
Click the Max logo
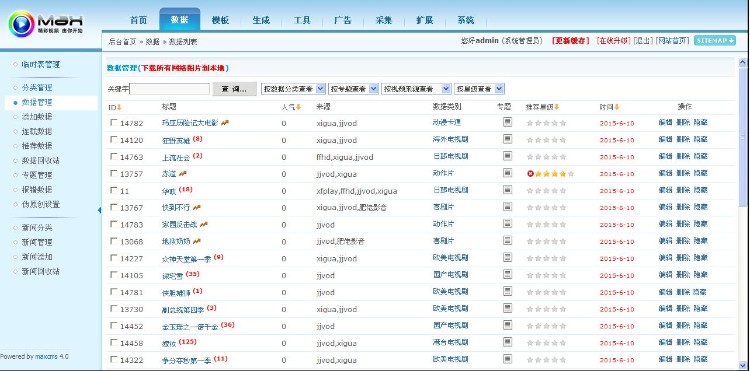(x=45, y=24)
